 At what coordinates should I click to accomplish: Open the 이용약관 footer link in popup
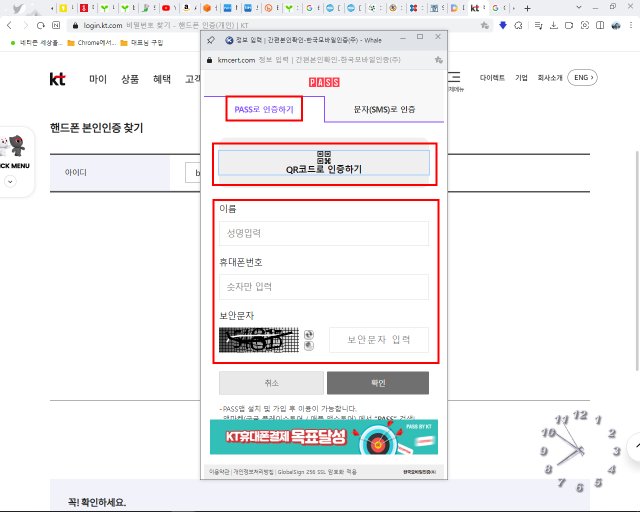click(219, 472)
